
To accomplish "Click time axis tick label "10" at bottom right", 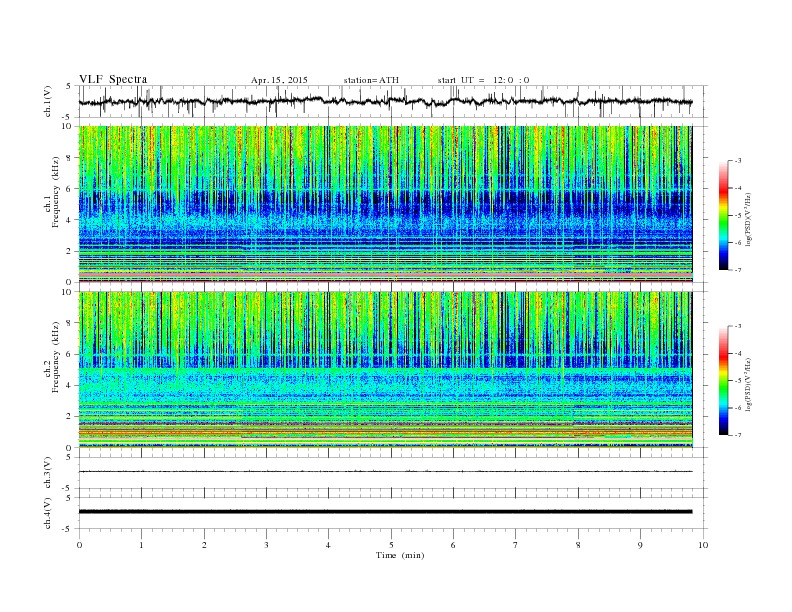I will pos(703,545).
